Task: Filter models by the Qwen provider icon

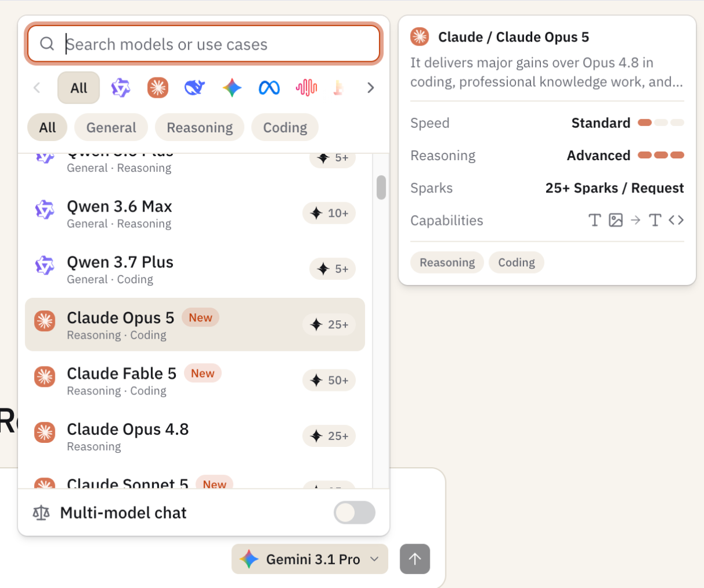Action: tap(120, 88)
